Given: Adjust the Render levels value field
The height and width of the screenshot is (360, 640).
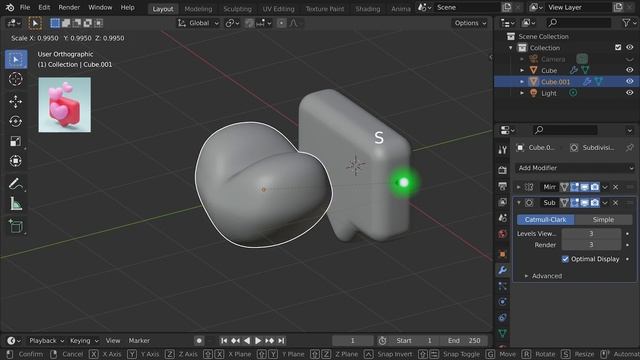Looking at the screenshot, I should [x=591, y=245].
